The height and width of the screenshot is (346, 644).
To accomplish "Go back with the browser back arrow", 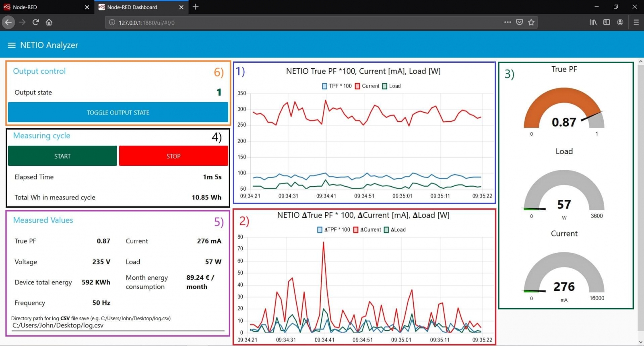I will pos(8,22).
